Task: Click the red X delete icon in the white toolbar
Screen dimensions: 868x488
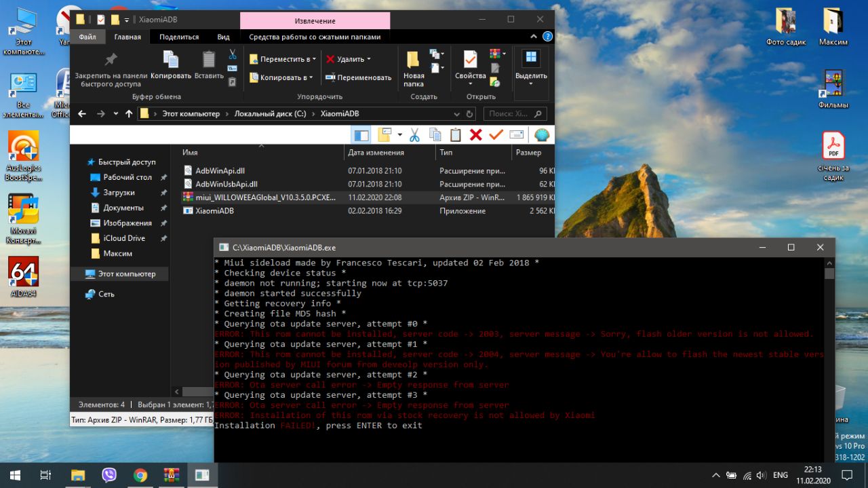Action: click(x=476, y=135)
